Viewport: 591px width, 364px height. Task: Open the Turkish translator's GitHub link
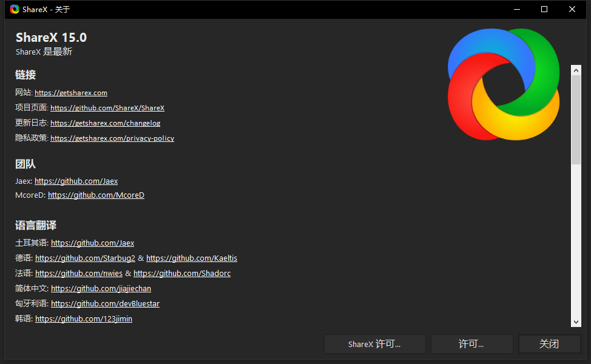point(92,242)
